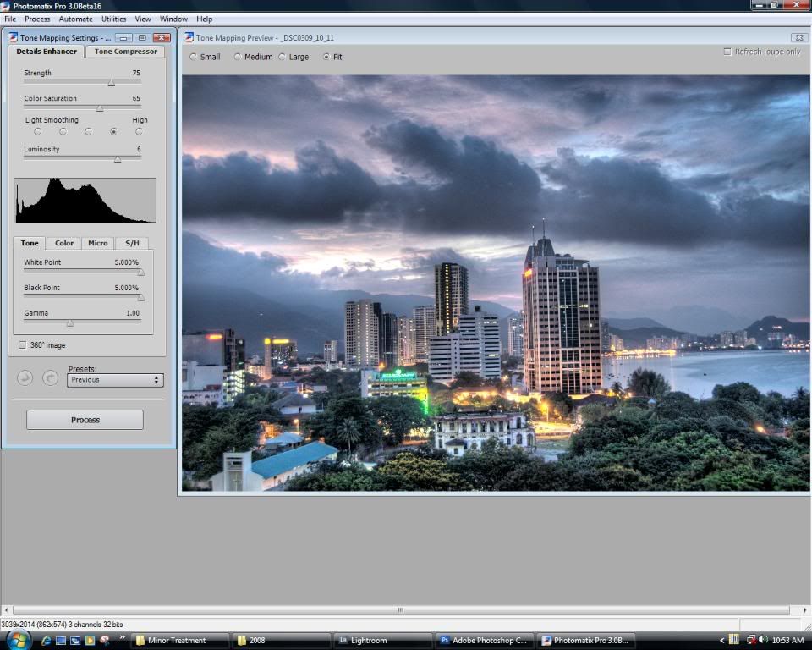Open the Micro settings tab
812x650 pixels.
[97, 243]
